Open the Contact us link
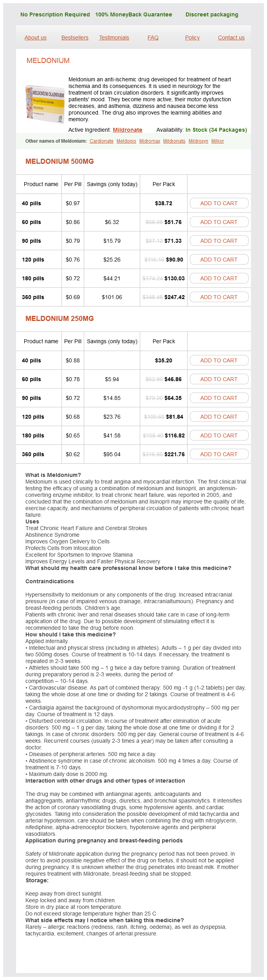 231,38
